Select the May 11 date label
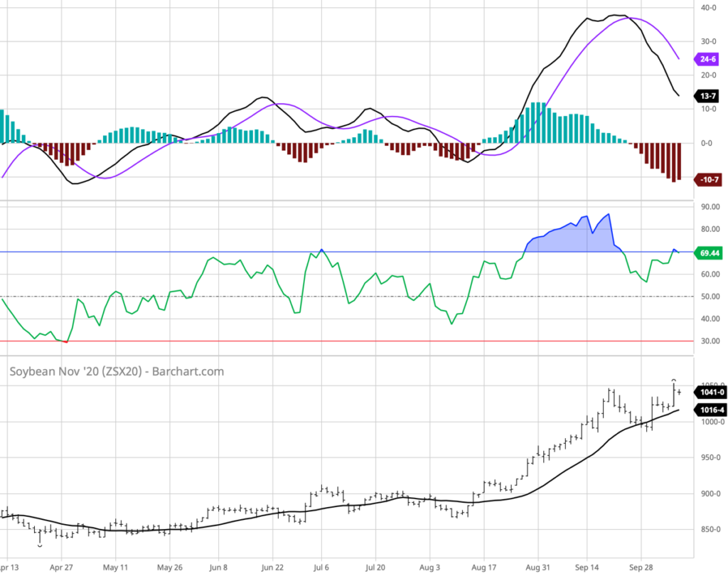The width and height of the screenshot is (728, 576). pyautogui.click(x=114, y=568)
